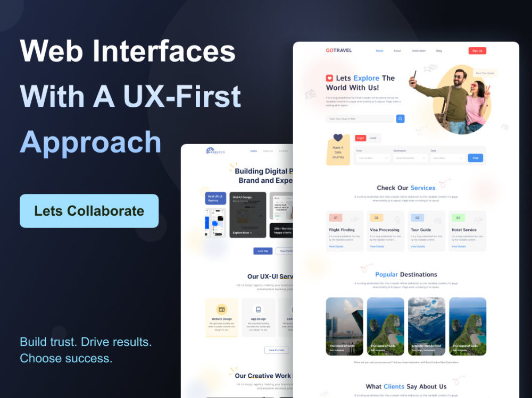The width and height of the screenshot is (532, 398).
Task: Click the 02 badge on Visa Processing card
Action: pyautogui.click(x=376, y=218)
